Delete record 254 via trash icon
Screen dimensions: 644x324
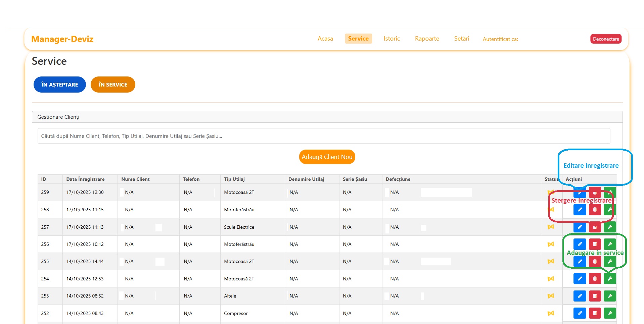click(x=595, y=278)
